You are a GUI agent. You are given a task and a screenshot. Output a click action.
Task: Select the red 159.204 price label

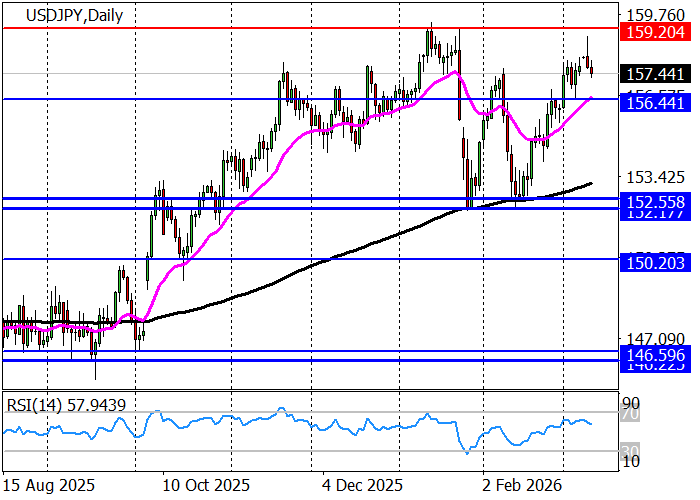click(654, 33)
